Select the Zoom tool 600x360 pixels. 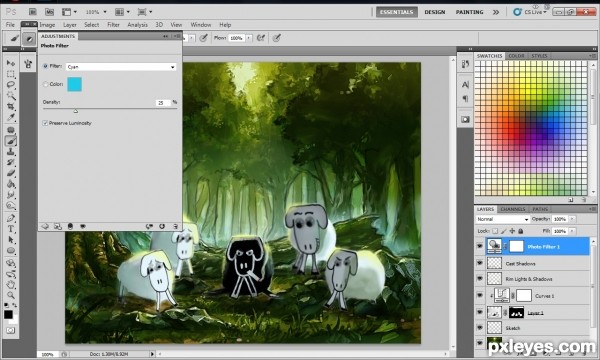[11, 295]
